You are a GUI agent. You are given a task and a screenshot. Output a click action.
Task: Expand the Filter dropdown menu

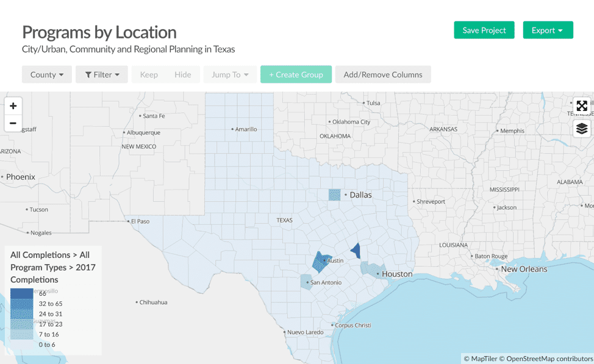coord(102,74)
